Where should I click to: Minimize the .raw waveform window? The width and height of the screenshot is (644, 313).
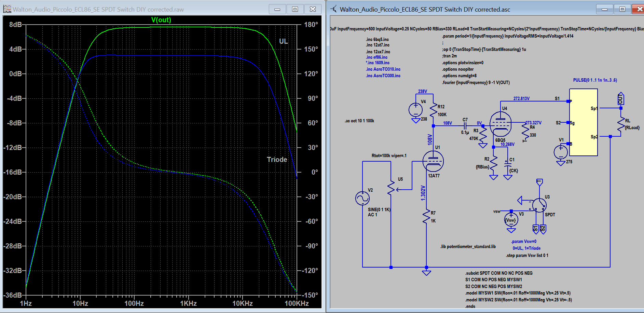click(x=277, y=9)
